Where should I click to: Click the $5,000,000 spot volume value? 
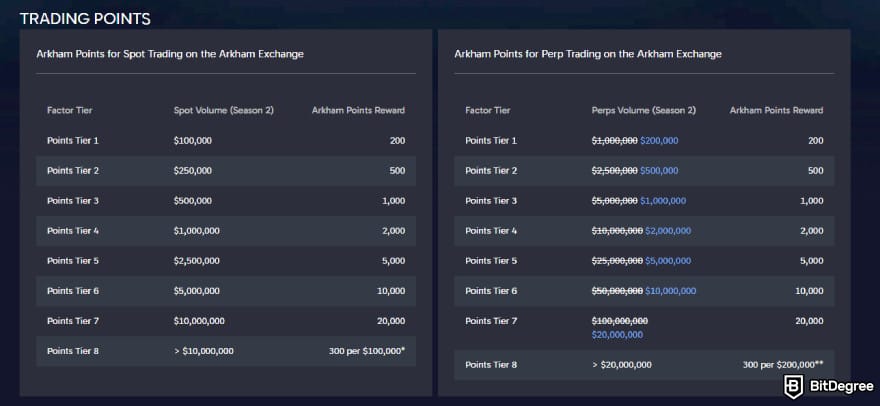[x=197, y=291]
